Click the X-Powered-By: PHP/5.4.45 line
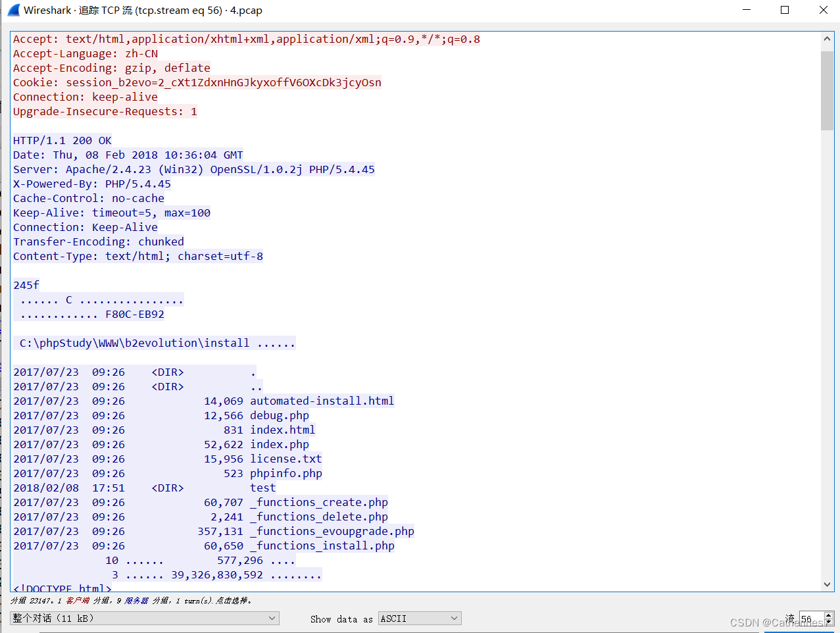 [x=92, y=184]
